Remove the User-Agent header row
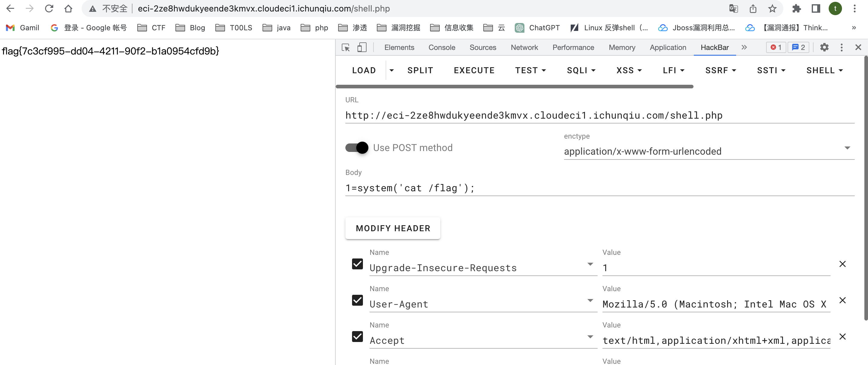 tap(842, 300)
